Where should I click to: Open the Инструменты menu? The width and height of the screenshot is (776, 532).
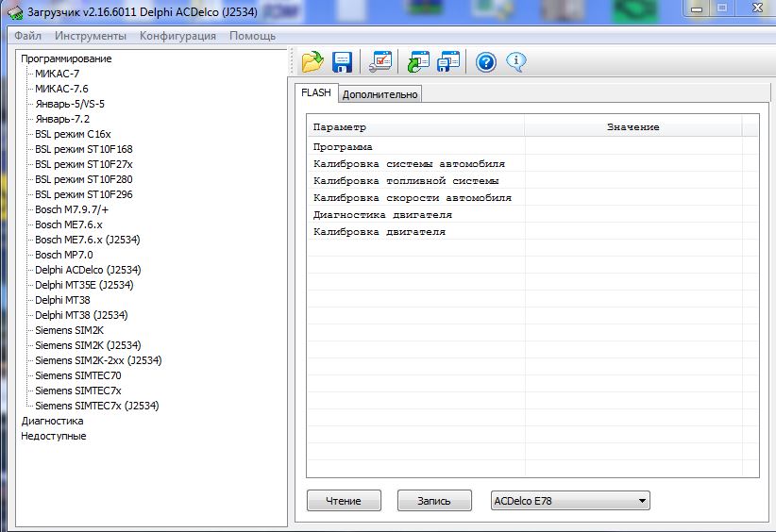(x=91, y=36)
